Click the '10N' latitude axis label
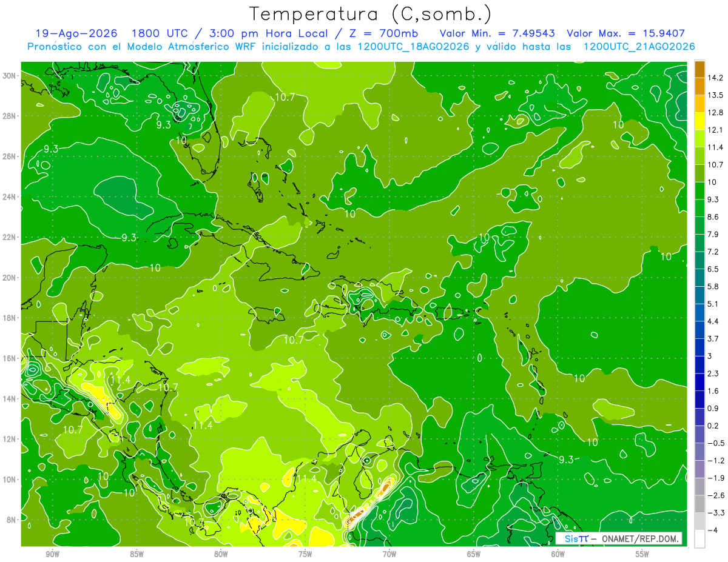This screenshot has width=728, height=562. click(9, 480)
